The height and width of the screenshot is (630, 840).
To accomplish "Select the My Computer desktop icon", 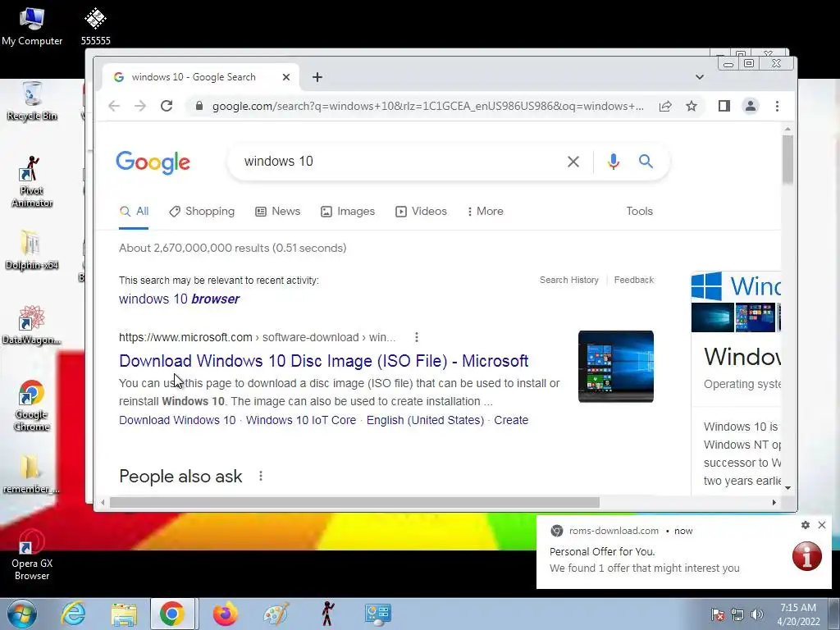I will pyautogui.click(x=32, y=26).
